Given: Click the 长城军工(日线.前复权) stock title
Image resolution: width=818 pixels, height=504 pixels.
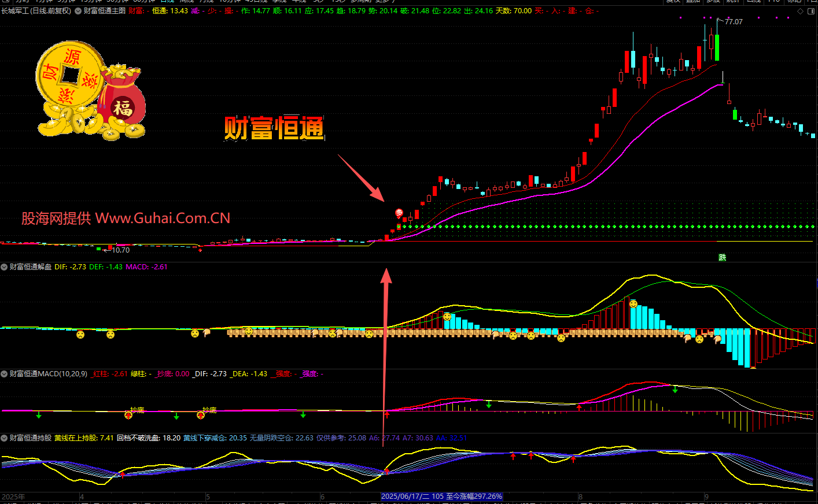Looking at the screenshot, I should pos(36,11).
